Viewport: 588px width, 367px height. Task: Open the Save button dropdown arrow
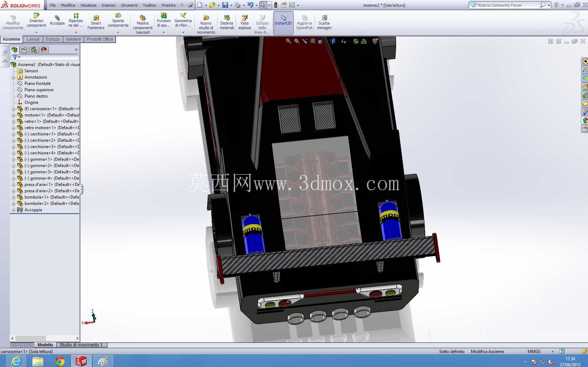[231, 5]
